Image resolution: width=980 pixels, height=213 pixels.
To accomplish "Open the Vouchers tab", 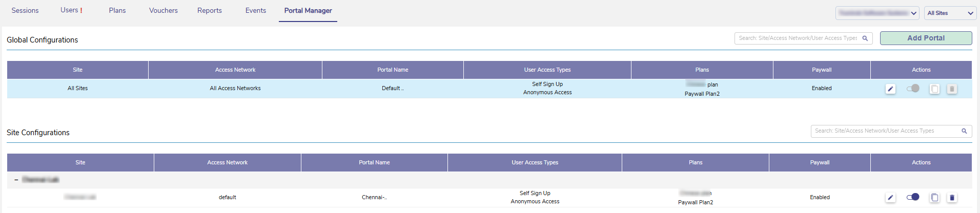I will coord(164,11).
